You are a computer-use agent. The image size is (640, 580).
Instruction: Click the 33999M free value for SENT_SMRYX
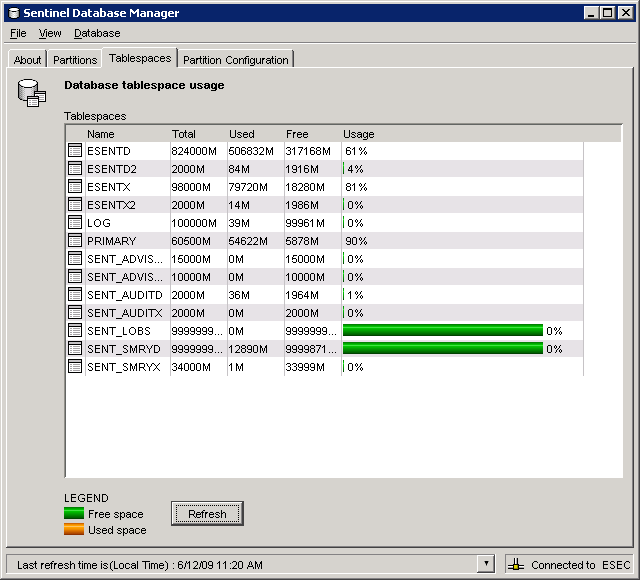pos(305,367)
